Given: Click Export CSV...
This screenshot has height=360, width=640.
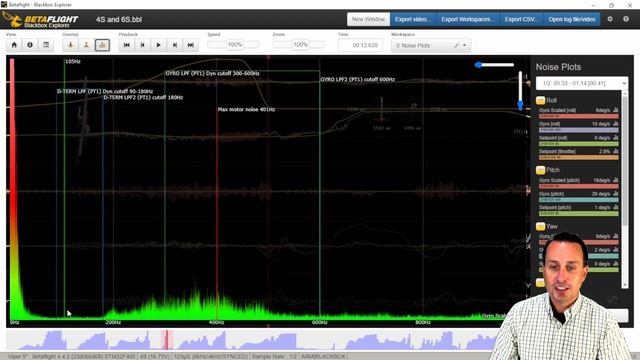Looking at the screenshot, I should [521, 19].
